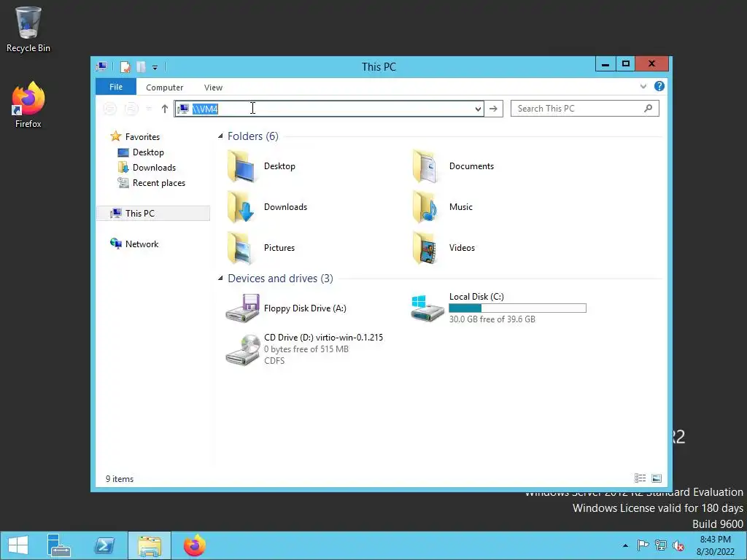Image resolution: width=747 pixels, height=560 pixels.
Task: Click the File Explorer taskbar button
Action: [150, 545]
